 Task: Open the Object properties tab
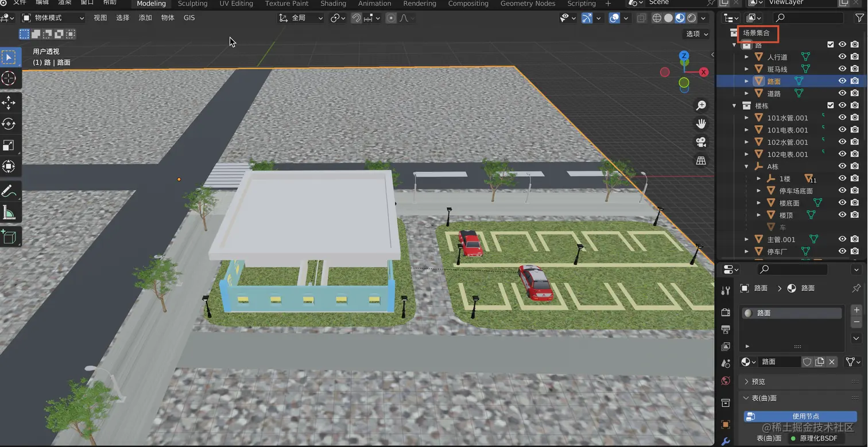coord(726,425)
